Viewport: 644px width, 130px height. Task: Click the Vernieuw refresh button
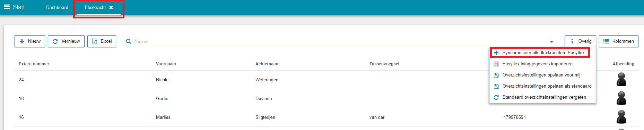pyautogui.click(x=66, y=41)
